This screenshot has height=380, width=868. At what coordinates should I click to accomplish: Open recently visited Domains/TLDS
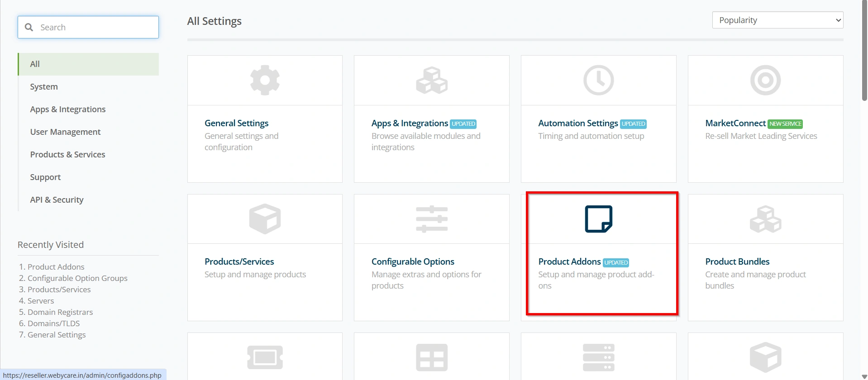tap(53, 323)
